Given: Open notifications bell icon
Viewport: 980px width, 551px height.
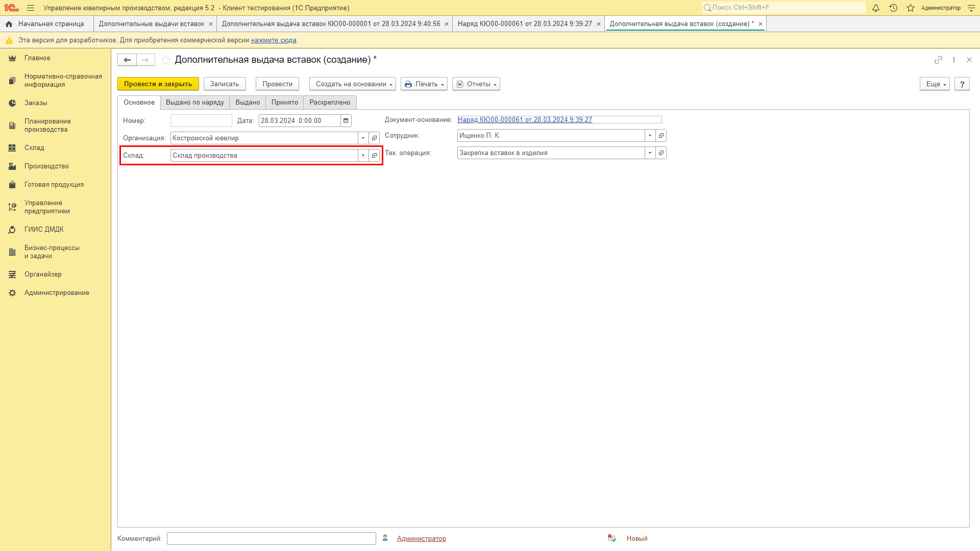Looking at the screenshot, I should tap(876, 8).
